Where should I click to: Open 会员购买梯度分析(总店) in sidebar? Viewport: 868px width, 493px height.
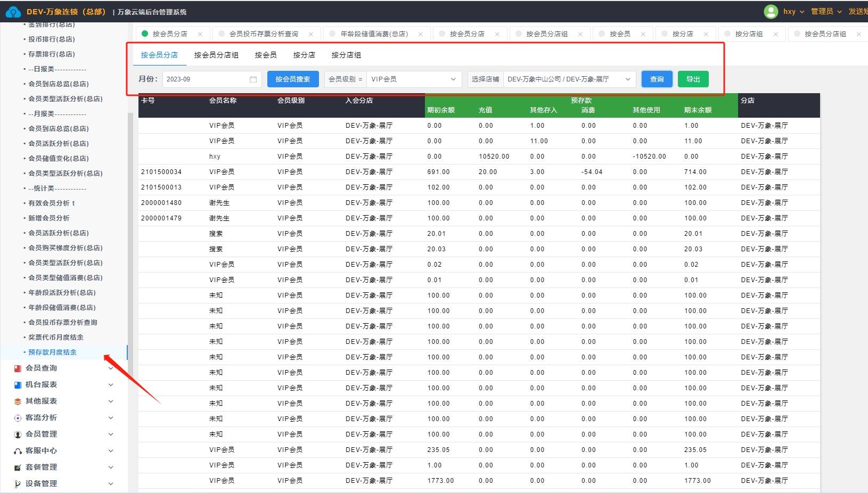(x=65, y=248)
